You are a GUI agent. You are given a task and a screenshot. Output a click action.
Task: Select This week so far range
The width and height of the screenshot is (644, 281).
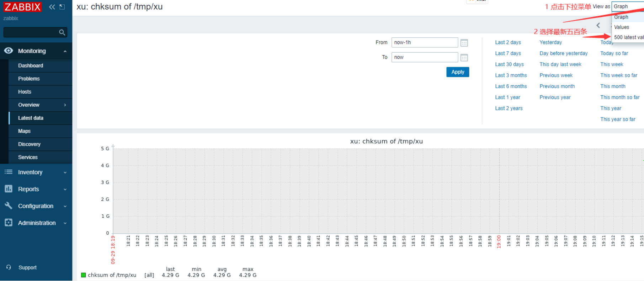coord(619,75)
